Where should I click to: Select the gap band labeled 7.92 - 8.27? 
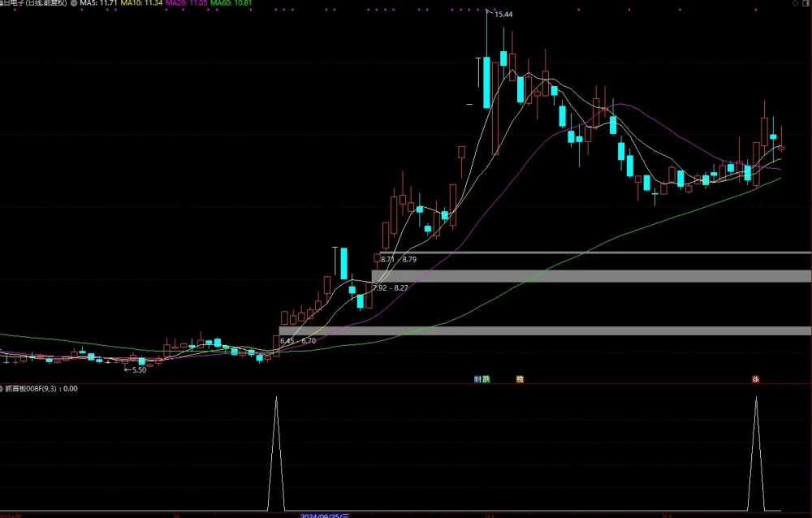click(591, 276)
